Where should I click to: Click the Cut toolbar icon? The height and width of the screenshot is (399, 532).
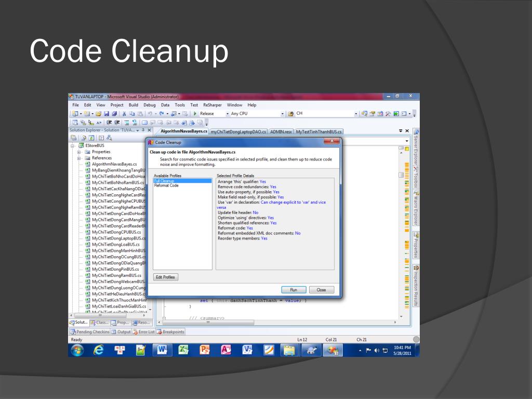(x=124, y=114)
